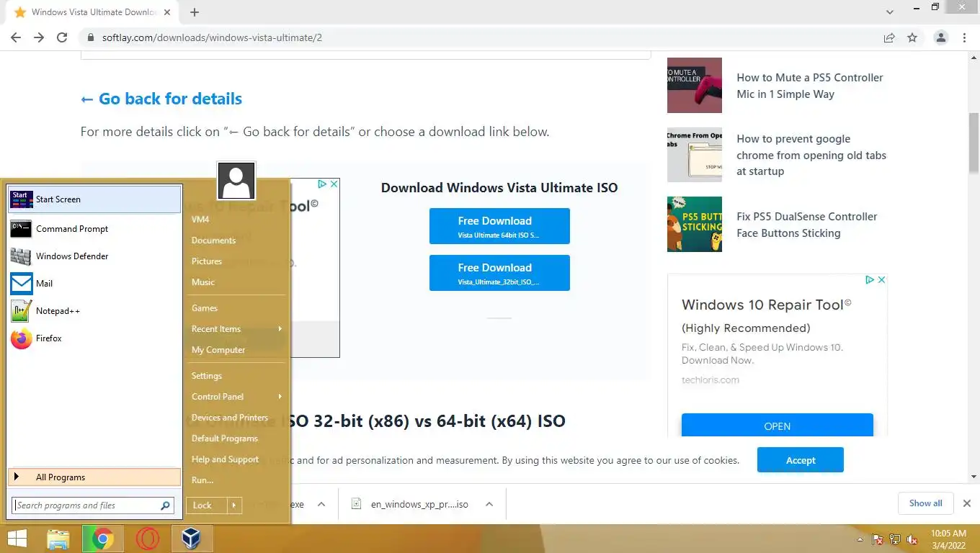Open options for en_windows_xp iso download

coord(489,504)
